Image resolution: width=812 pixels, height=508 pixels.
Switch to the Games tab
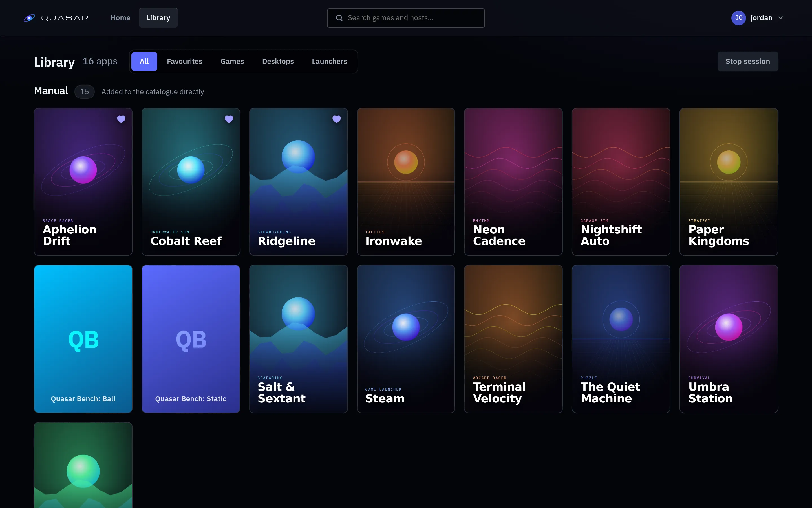pos(232,62)
